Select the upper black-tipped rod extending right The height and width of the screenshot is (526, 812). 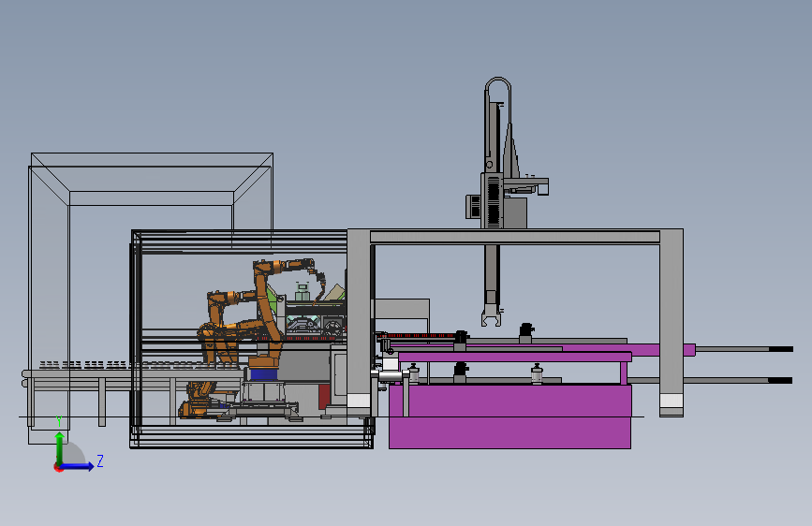[x=745, y=349]
